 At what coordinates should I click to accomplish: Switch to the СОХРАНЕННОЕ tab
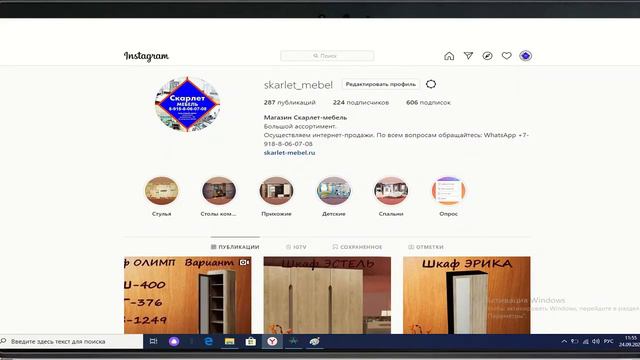coord(358,247)
